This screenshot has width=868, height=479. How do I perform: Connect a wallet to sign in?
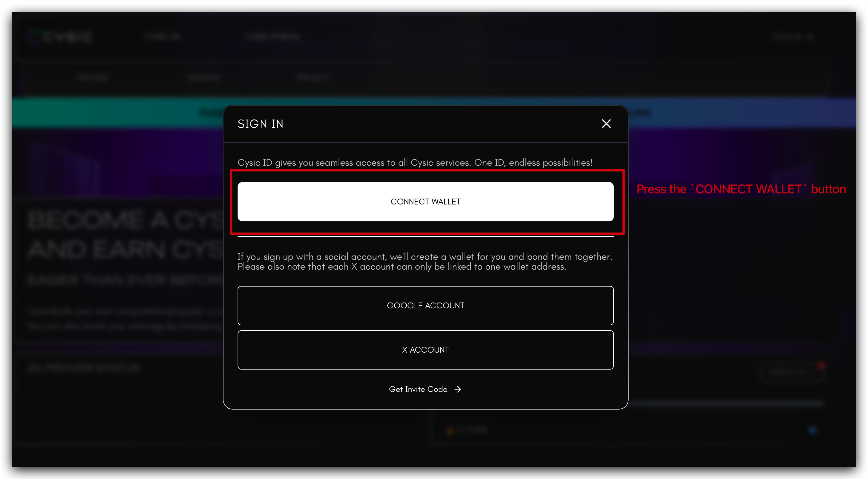[x=425, y=202]
